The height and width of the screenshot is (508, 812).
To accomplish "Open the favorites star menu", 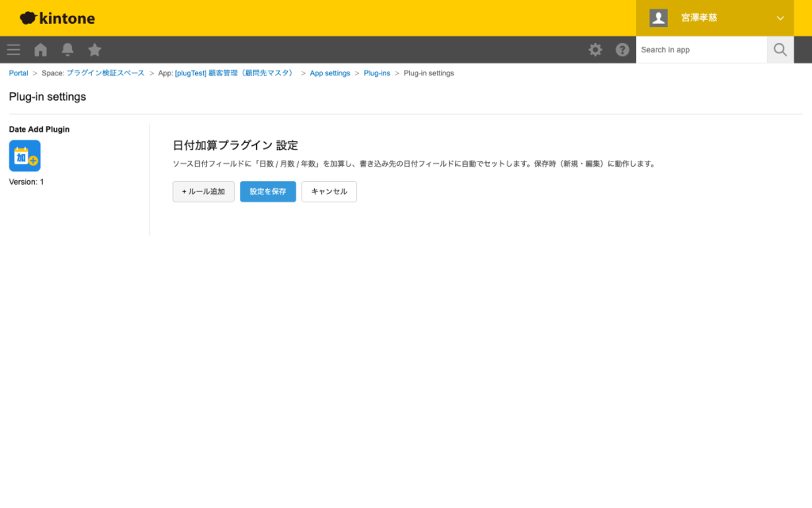I will pyautogui.click(x=94, y=49).
